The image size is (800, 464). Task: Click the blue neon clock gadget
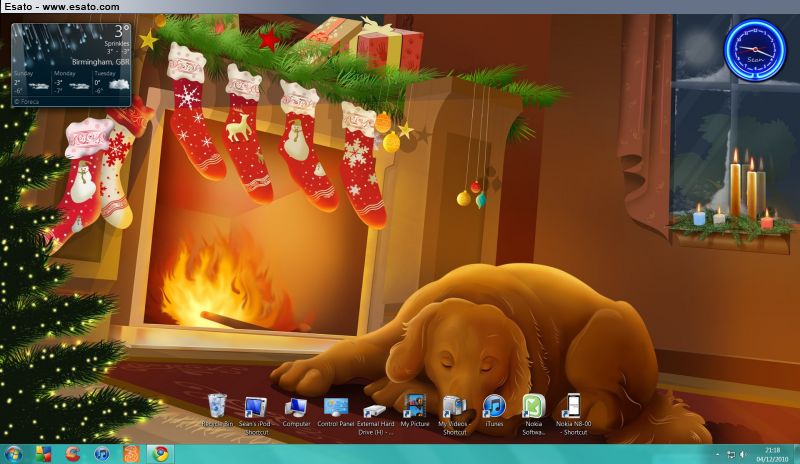coord(755,50)
